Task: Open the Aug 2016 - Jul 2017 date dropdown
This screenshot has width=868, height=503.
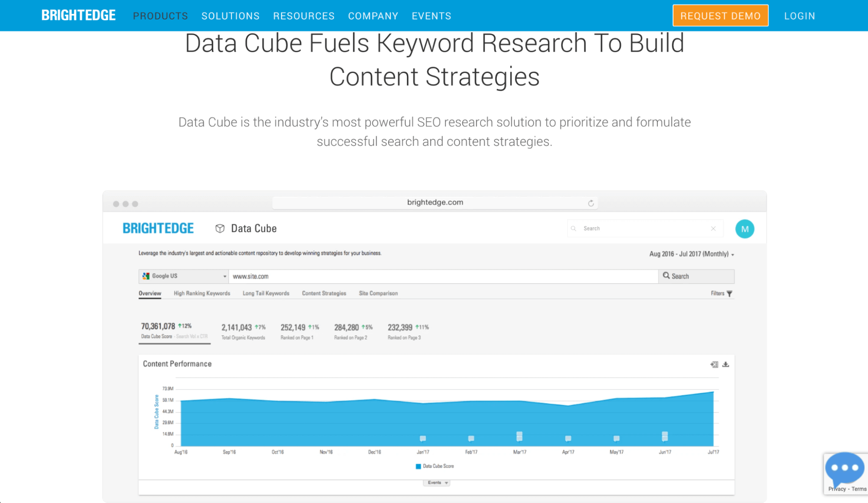Action: click(x=692, y=254)
